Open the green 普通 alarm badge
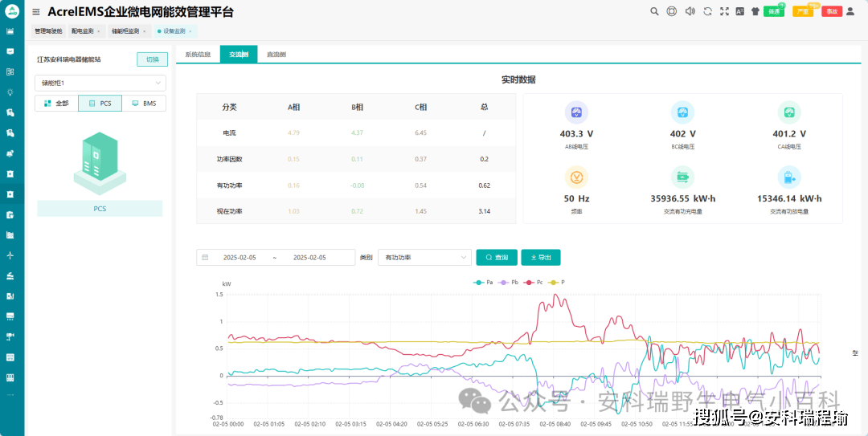 [774, 11]
